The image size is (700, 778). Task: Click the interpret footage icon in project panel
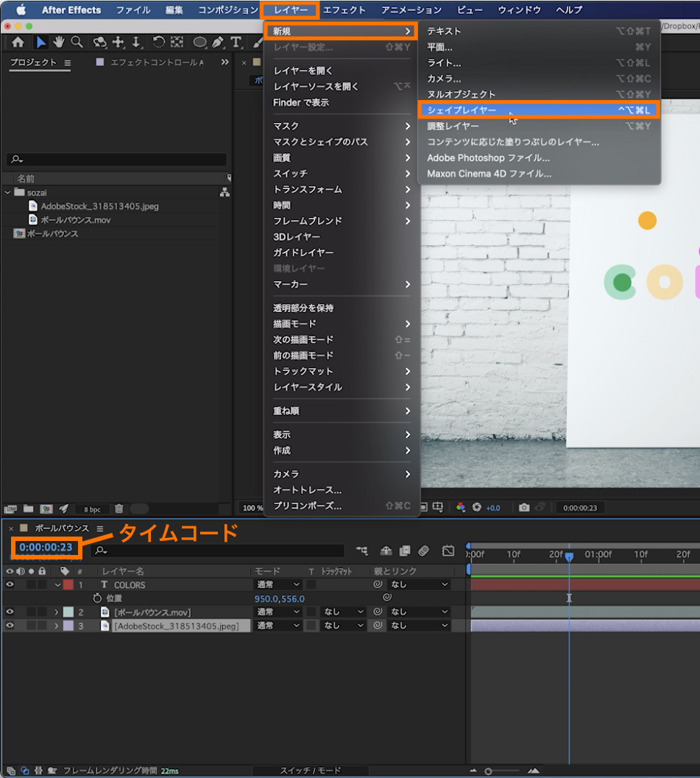[x=10, y=509]
